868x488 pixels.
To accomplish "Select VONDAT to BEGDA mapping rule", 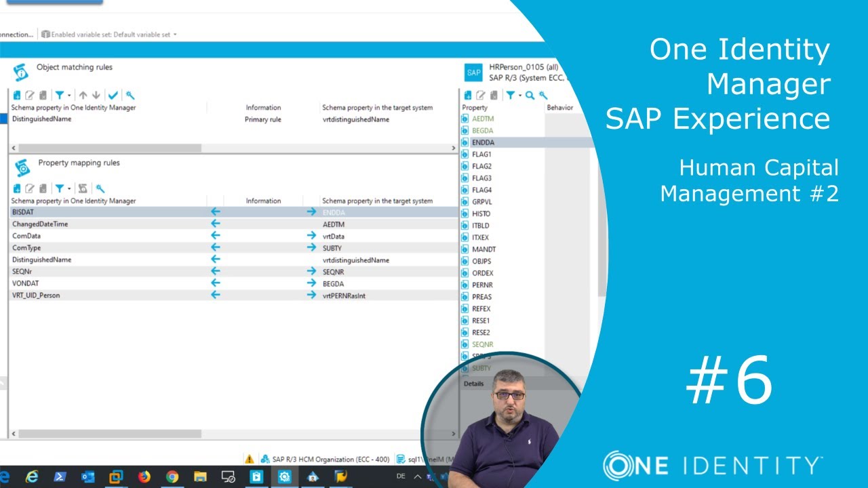I will point(233,283).
